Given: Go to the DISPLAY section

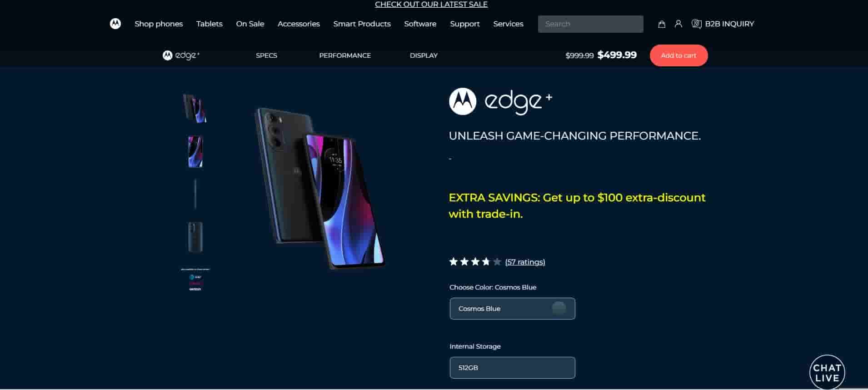Looking at the screenshot, I should (424, 55).
